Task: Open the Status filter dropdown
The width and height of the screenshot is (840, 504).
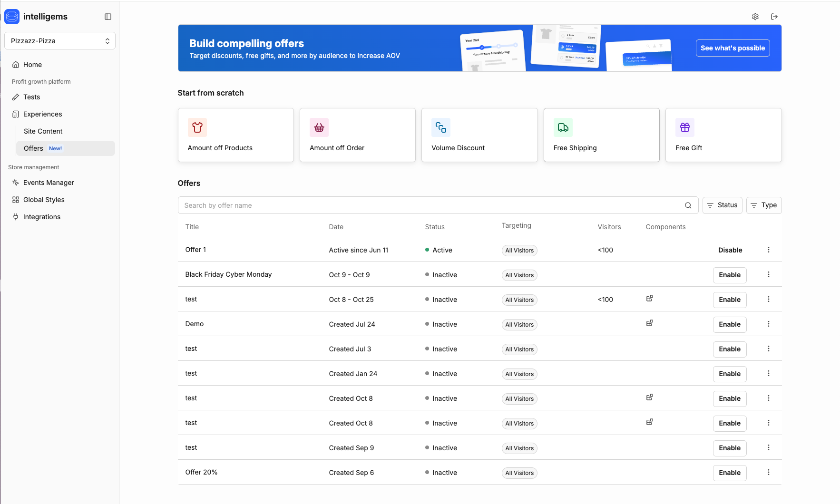Action: [722, 205]
